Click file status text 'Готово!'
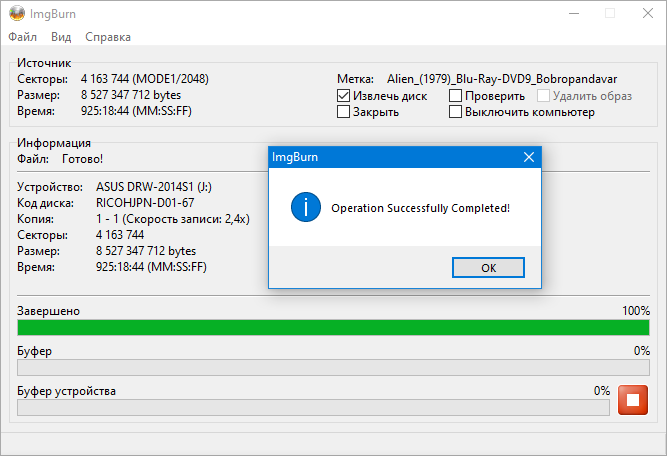The image size is (667, 456). pos(83,159)
